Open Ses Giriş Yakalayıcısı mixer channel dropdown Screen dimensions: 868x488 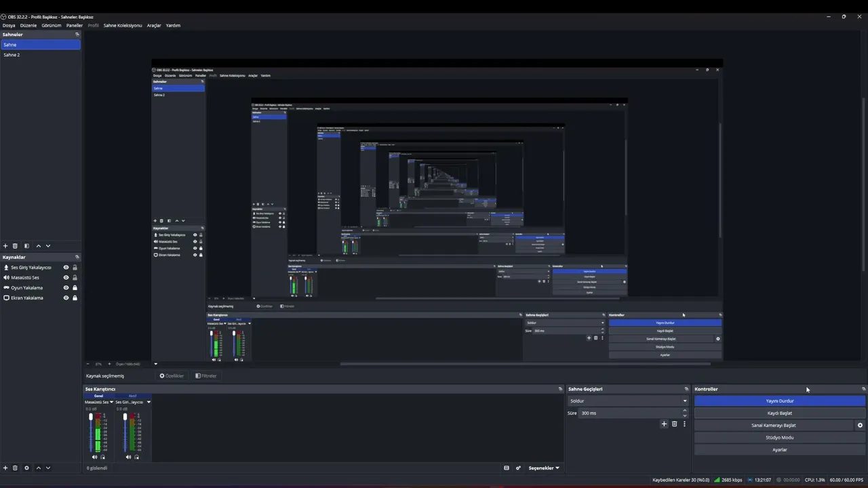point(149,402)
